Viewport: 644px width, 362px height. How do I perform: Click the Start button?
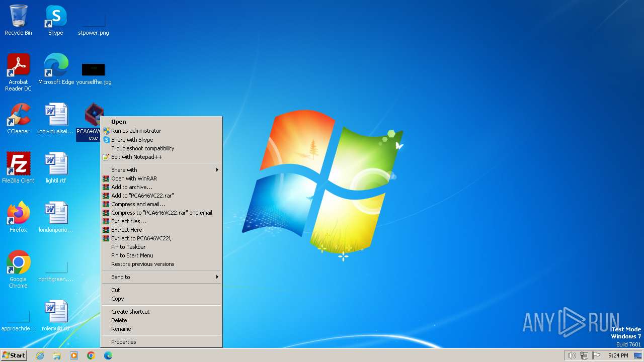coord(14,355)
